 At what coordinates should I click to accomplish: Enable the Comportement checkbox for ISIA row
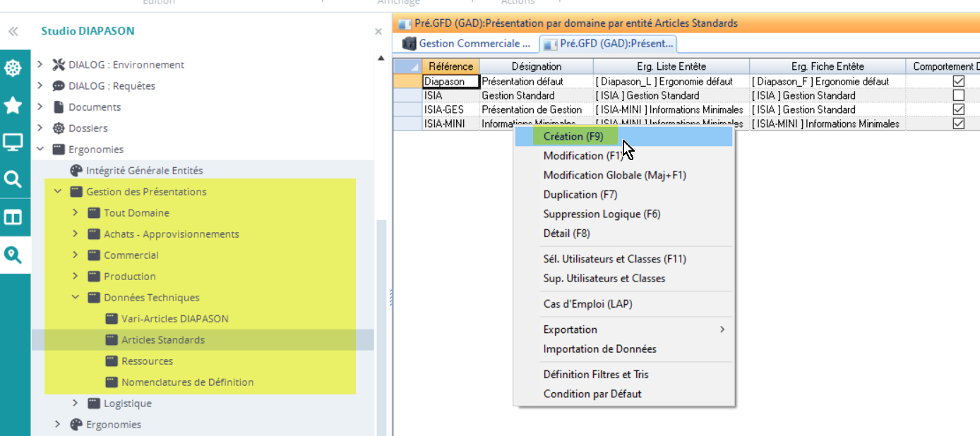pyautogui.click(x=958, y=96)
